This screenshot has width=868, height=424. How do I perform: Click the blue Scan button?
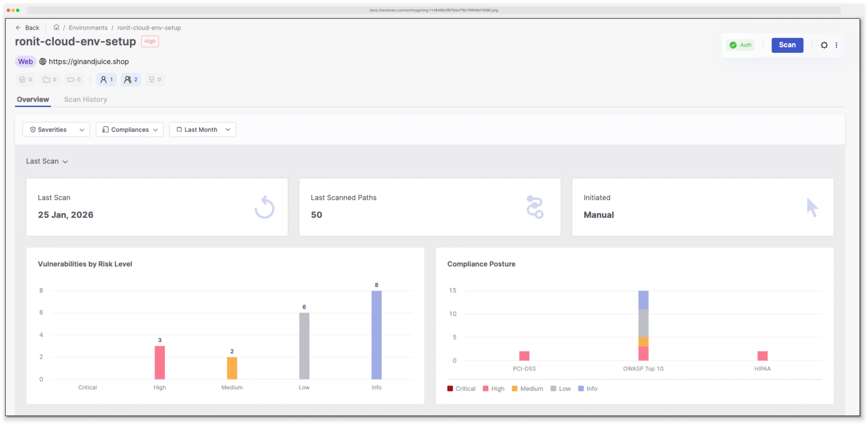point(787,45)
